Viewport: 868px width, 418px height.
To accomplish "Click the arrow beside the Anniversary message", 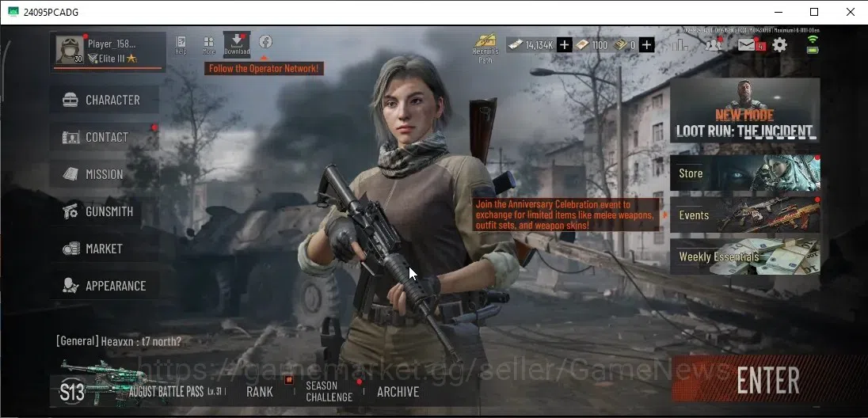I will click(x=664, y=215).
